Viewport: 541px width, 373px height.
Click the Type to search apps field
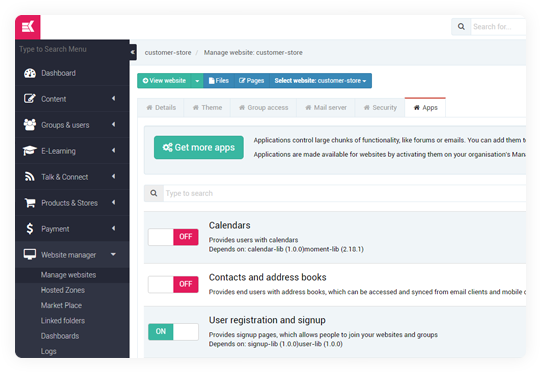coord(344,193)
